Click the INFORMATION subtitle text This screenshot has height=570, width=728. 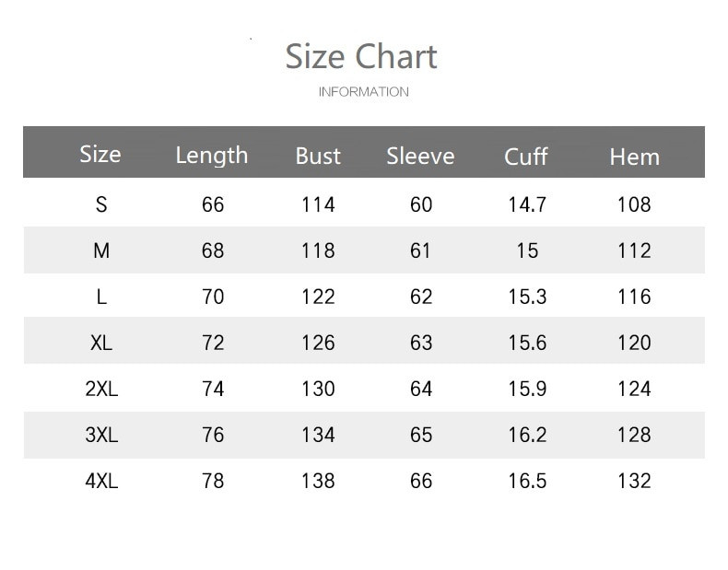click(363, 92)
